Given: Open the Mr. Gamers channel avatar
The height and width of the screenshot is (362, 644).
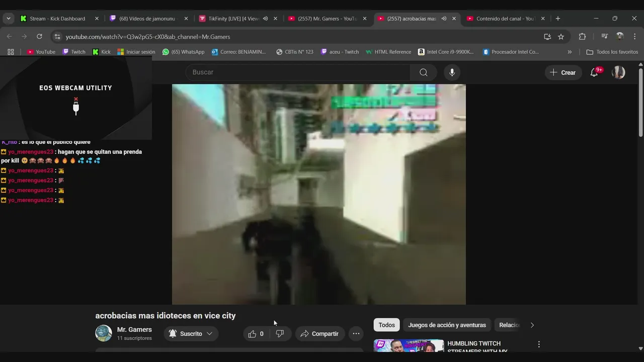Looking at the screenshot, I should (104, 333).
